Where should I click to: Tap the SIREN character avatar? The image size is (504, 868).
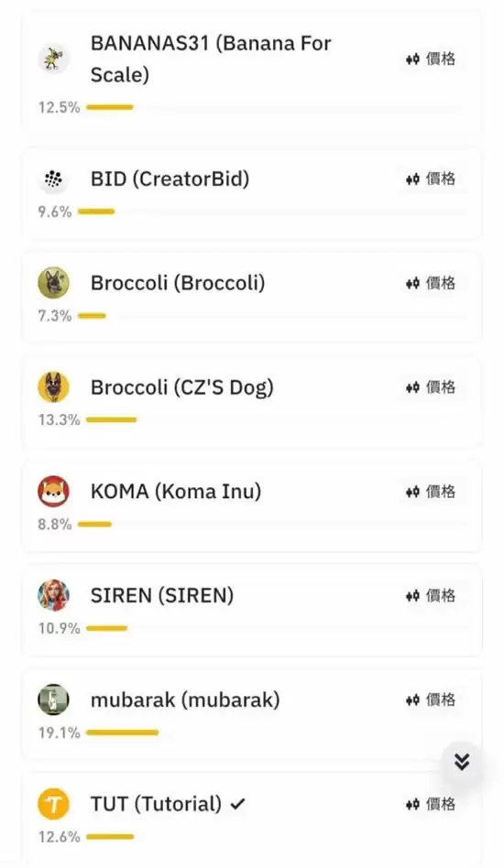click(x=54, y=595)
